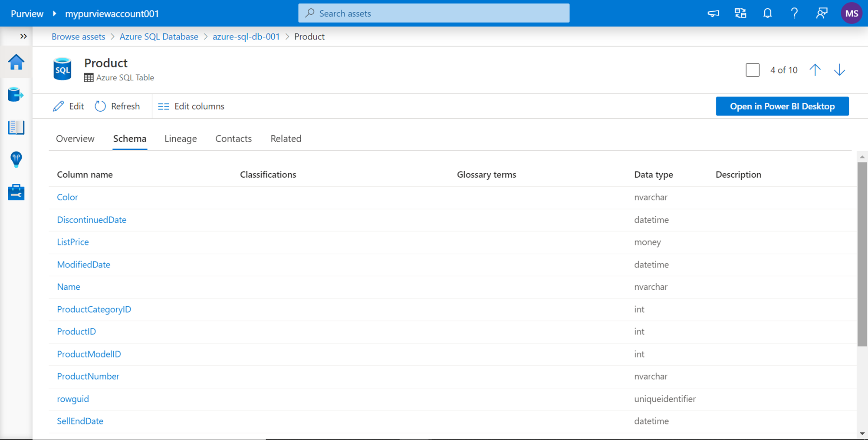Screen dimensions: 868x440
Task: Open the ProductModelID column link
Action: click(x=89, y=354)
